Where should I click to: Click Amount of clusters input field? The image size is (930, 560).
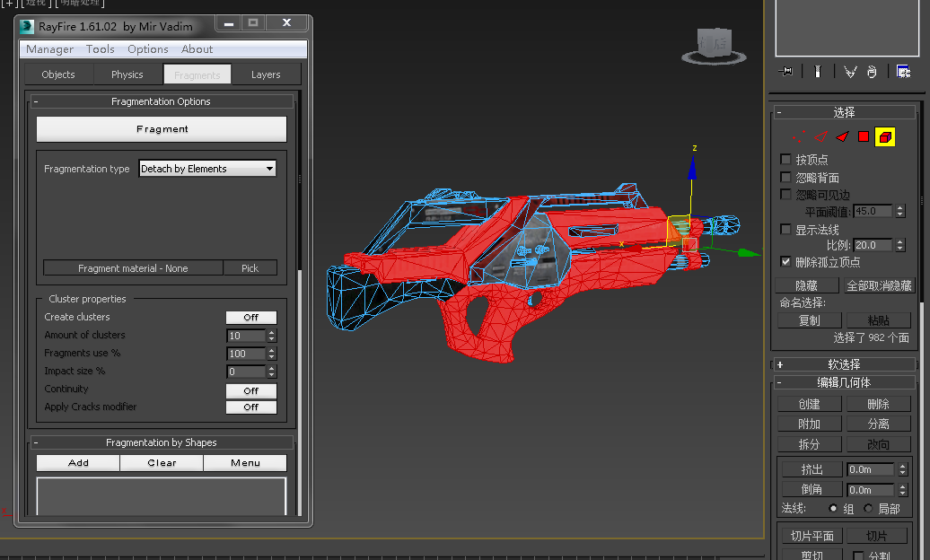[x=247, y=336]
